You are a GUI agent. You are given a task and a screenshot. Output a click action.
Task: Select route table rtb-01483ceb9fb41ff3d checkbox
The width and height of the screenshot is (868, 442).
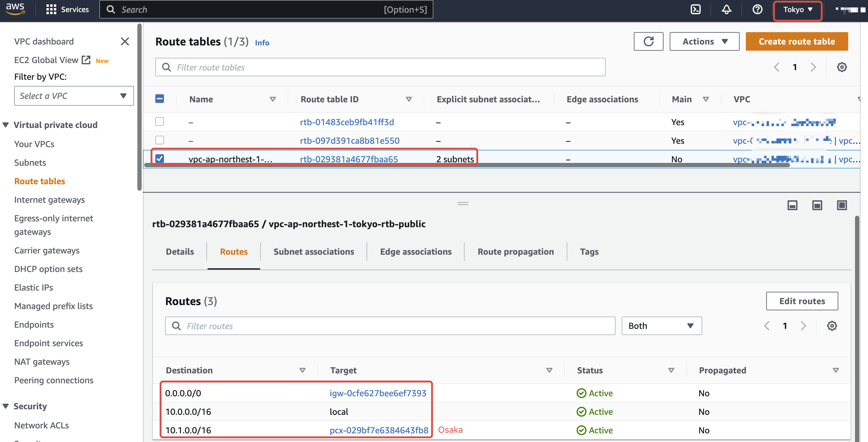(x=159, y=121)
